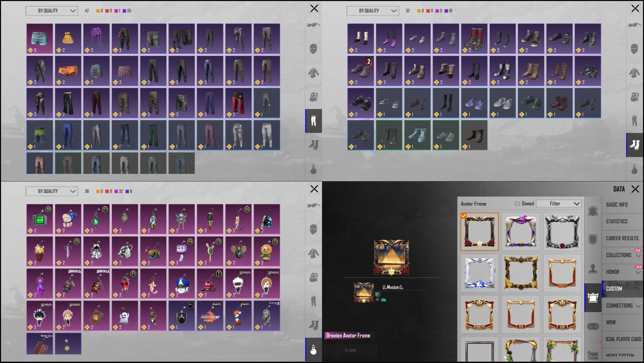
Task: Select the yellow pleated skirt item
Action: point(68,39)
